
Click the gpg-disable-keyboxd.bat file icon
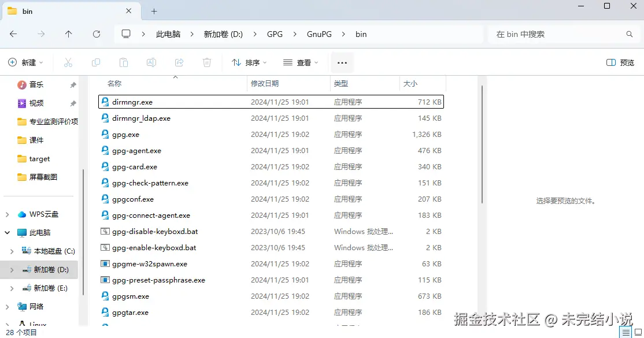(x=105, y=231)
